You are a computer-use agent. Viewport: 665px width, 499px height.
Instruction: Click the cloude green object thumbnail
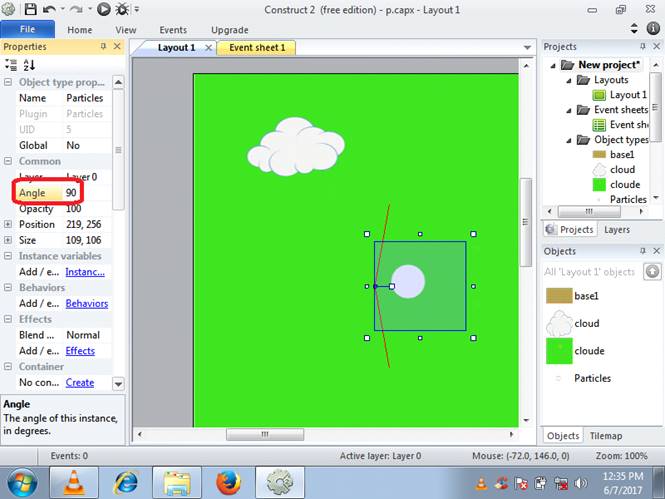[559, 351]
